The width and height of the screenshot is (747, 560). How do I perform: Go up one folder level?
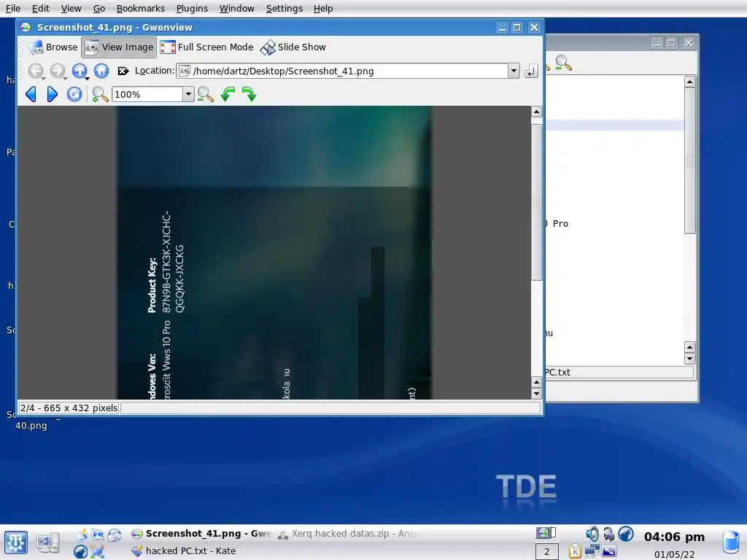pos(80,71)
